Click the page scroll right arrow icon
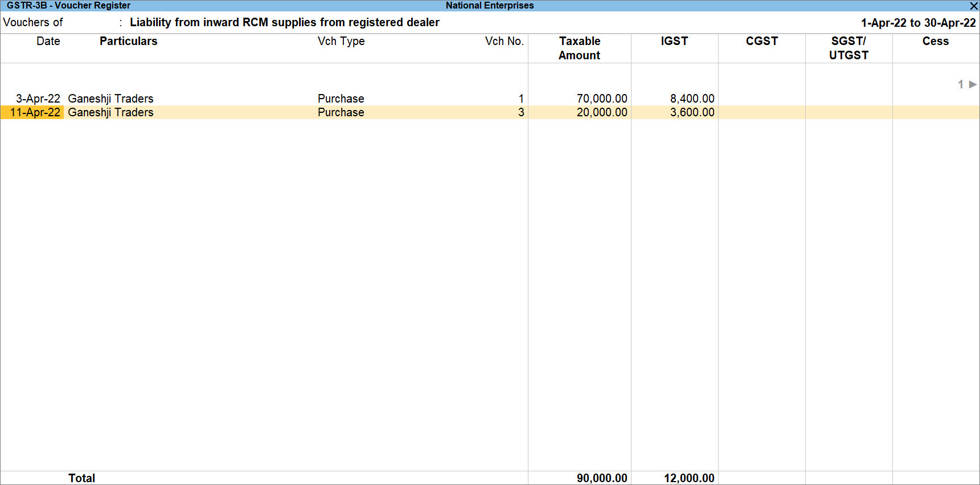980x485 pixels. coord(973,84)
